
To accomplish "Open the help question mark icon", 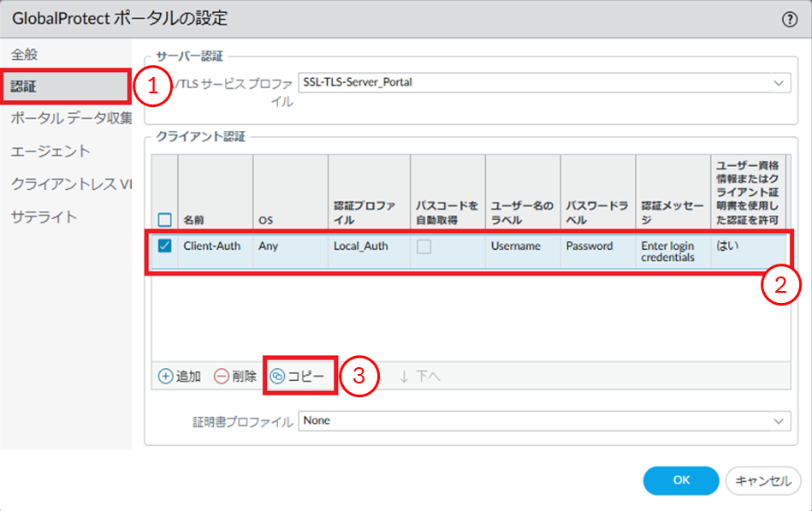I will click(x=789, y=19).
